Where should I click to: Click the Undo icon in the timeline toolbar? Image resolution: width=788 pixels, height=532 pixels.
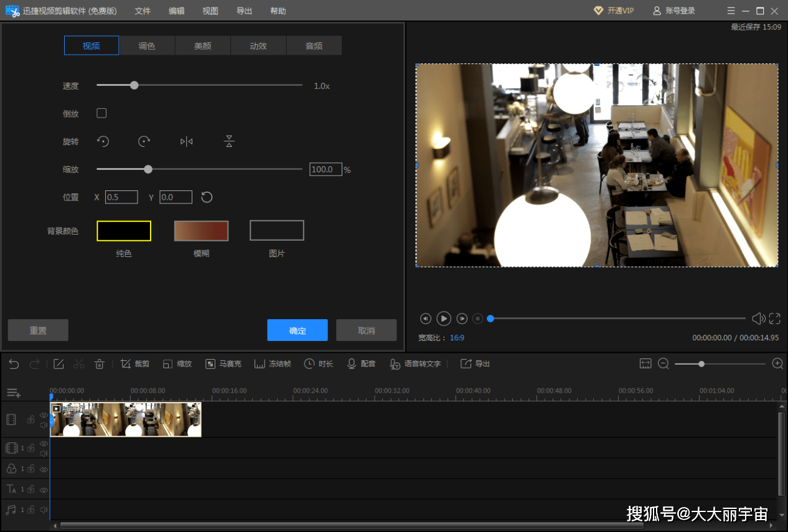pyautogui.click(x=13, y=363)
